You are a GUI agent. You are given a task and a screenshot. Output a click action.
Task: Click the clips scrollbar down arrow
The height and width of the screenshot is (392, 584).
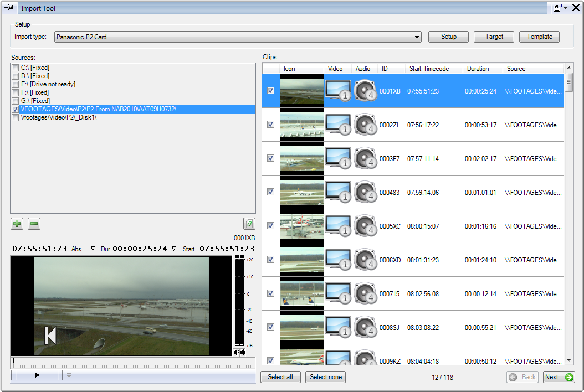[568, 360]
